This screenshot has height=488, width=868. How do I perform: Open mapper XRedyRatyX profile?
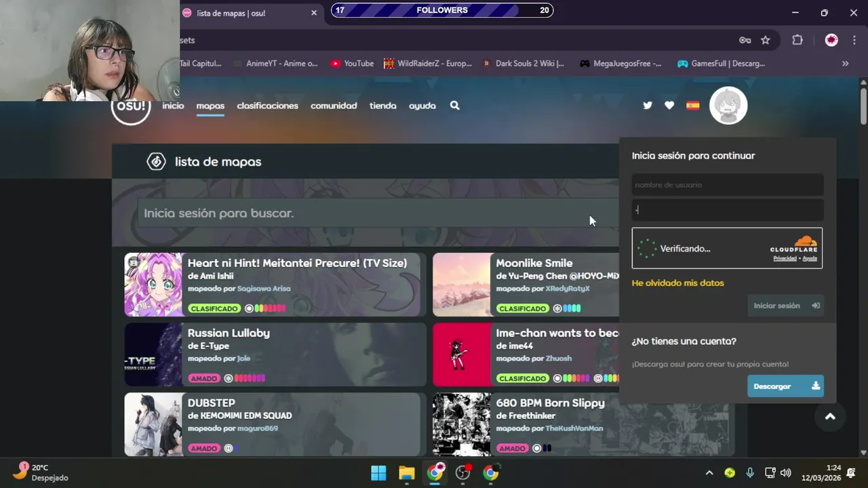568,289
